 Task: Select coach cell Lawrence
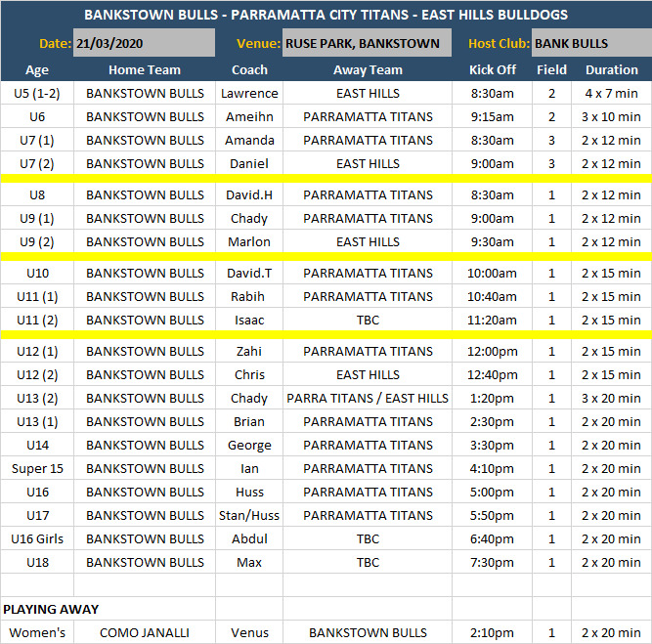pyautogui.click(x=249, y=93)
